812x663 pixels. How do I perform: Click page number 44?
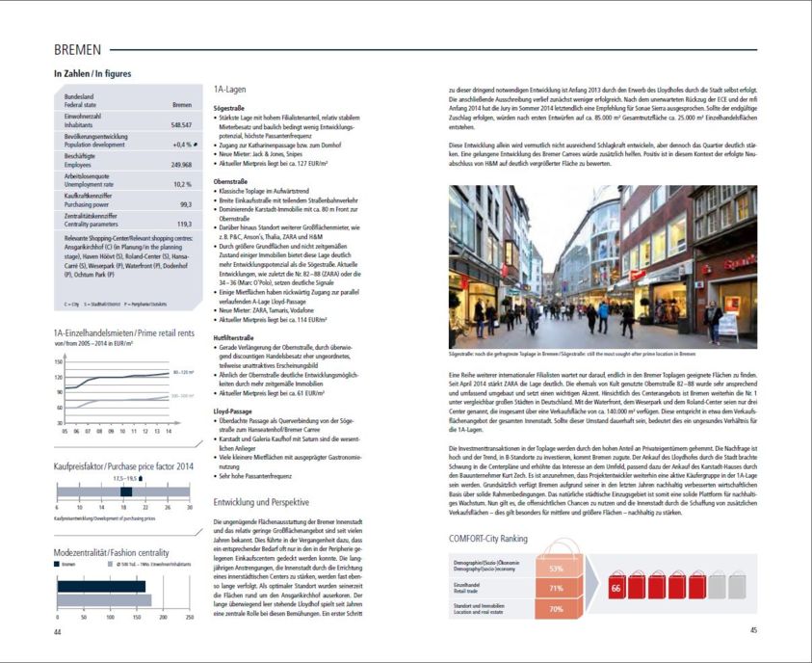point(58,632)
